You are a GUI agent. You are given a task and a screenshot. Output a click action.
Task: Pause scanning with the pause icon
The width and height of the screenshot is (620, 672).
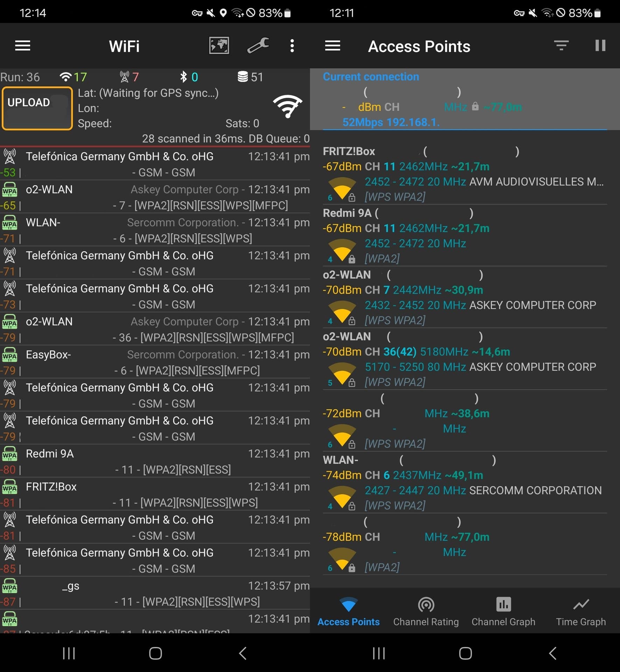600,45
